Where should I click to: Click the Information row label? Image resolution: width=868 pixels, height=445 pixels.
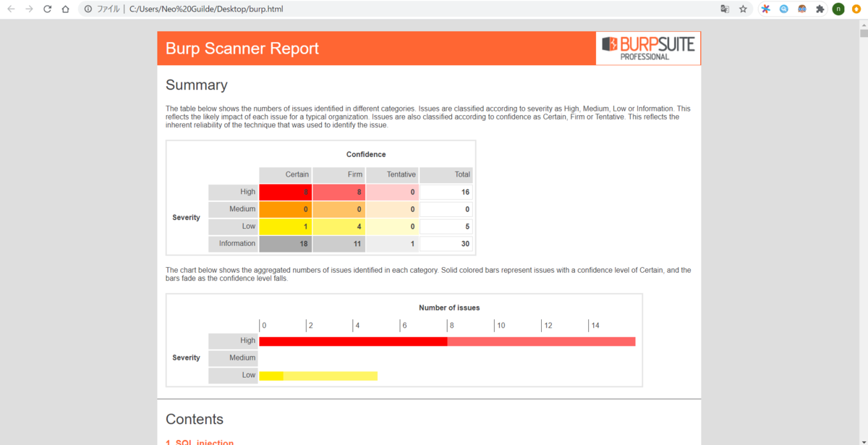(x=234, y=244)
